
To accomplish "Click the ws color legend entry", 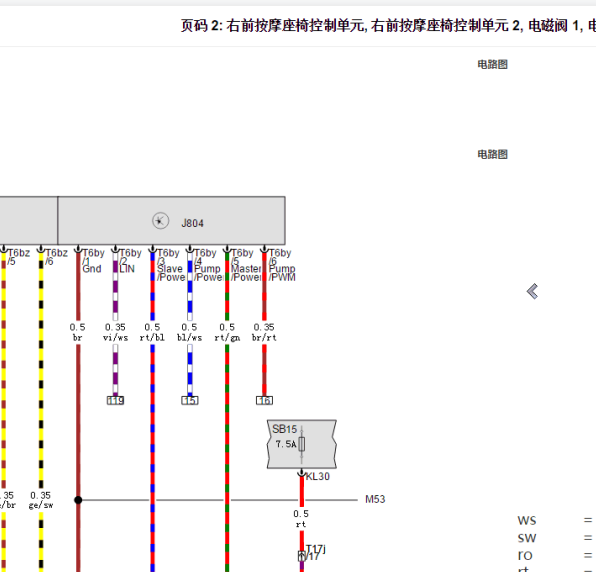I will tap(527, 520).
